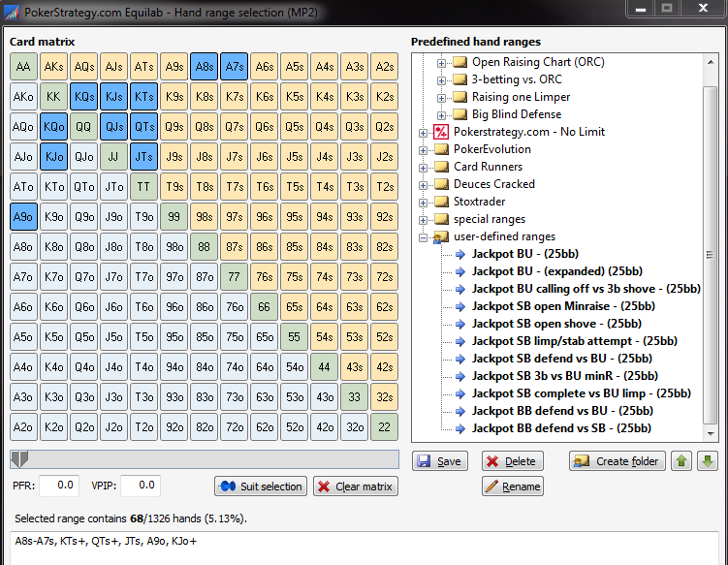Select the 54s hand cell
Screen dimensions: 728x565
tap(325, 336)
